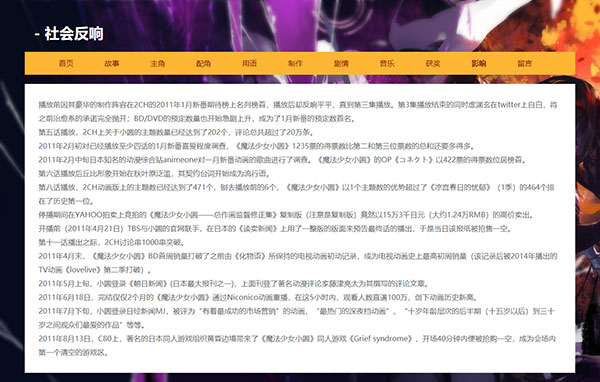Screen dimensions: 600x382
Task: Click the paragraph starting 第五话播放
Action: pyautogui.click(x=176, y=132)
